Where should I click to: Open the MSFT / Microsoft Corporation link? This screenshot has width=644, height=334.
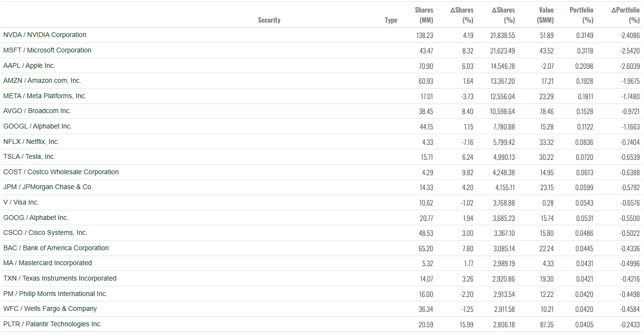(x=47, y=51)
